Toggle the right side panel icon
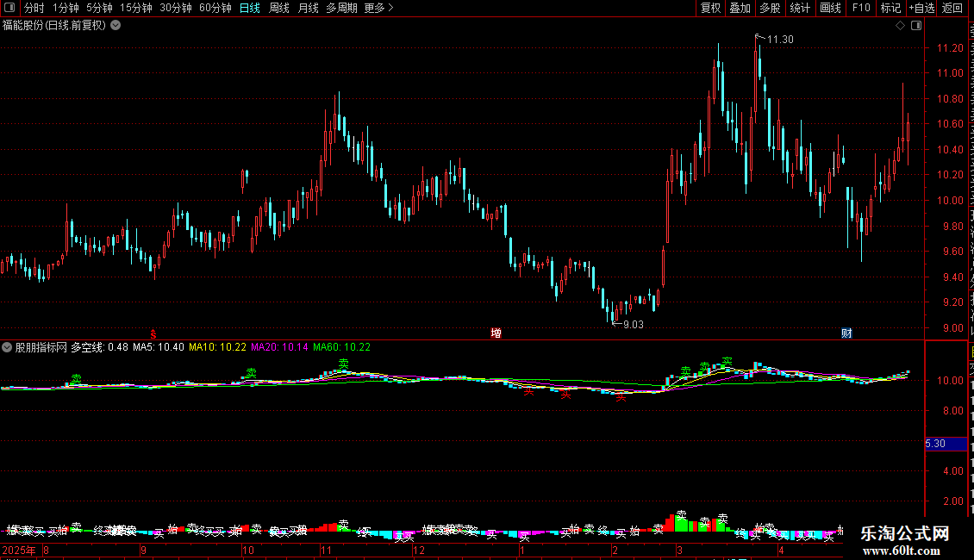 pos(916,26)
